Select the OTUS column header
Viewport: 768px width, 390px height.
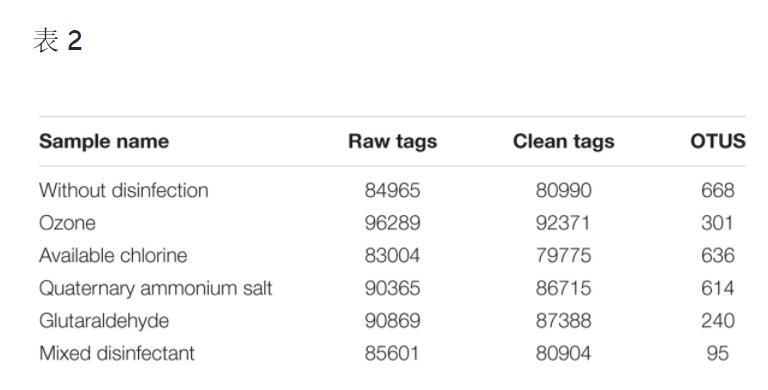coord(718,142)
